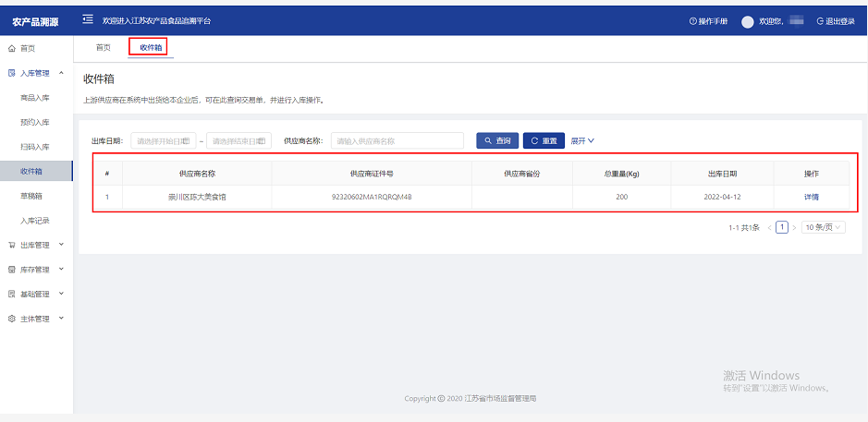Click the home icon beside 首页 in sidebar
The height and width of the screenshot is (422, 868).
(x=11, y=47)
